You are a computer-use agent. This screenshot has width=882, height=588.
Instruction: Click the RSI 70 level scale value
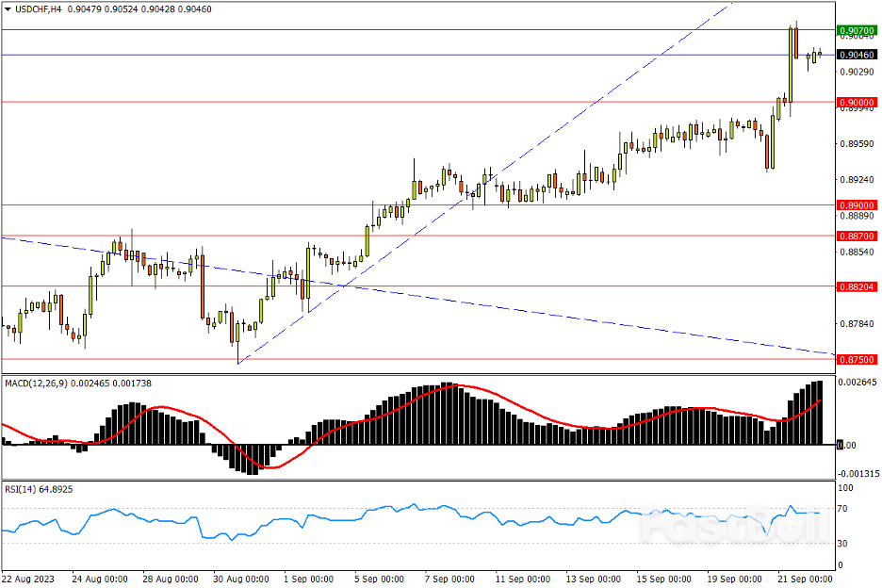click(844, 509)
